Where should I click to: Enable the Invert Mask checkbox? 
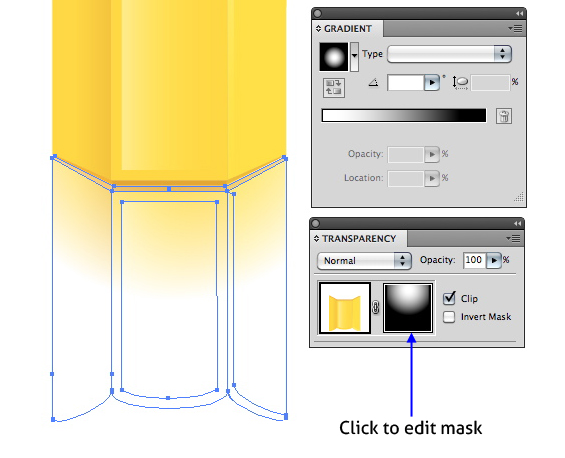pos(449,317)
